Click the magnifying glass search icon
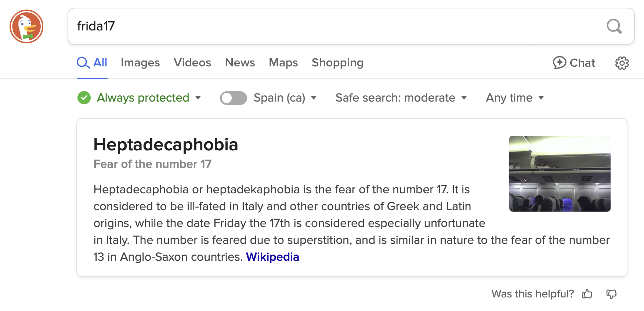Image resolution: width=644 pixels, height=311 pixels. tap(614, 26)
